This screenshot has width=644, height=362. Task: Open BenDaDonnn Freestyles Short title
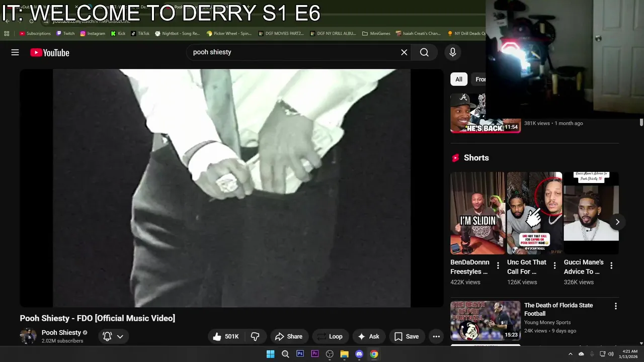click(x=470, y=267)
